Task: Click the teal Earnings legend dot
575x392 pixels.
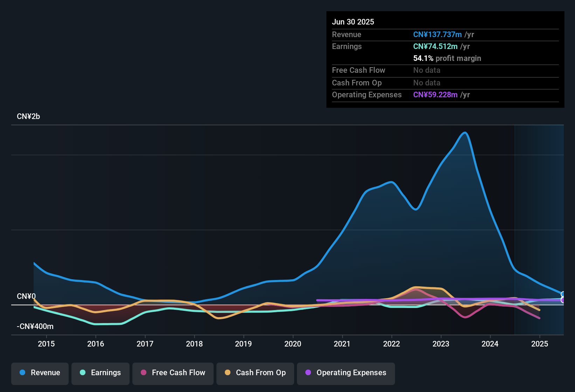Action: pyautogui.click(x=83, y=373)
